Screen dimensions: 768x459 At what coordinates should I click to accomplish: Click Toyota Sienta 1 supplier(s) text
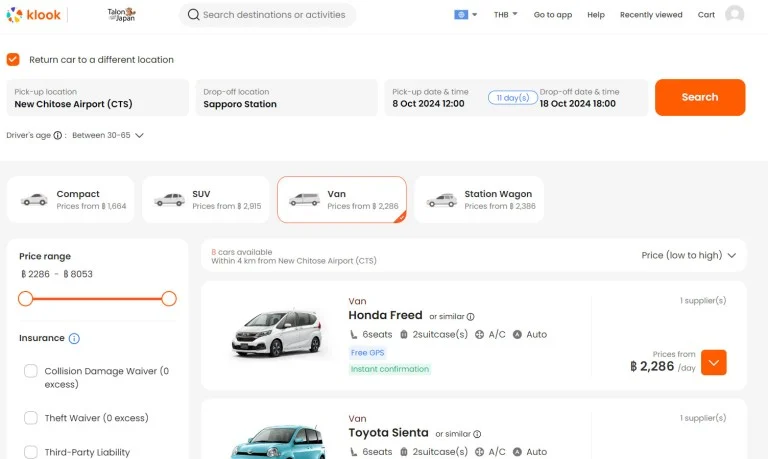point(703,418)
